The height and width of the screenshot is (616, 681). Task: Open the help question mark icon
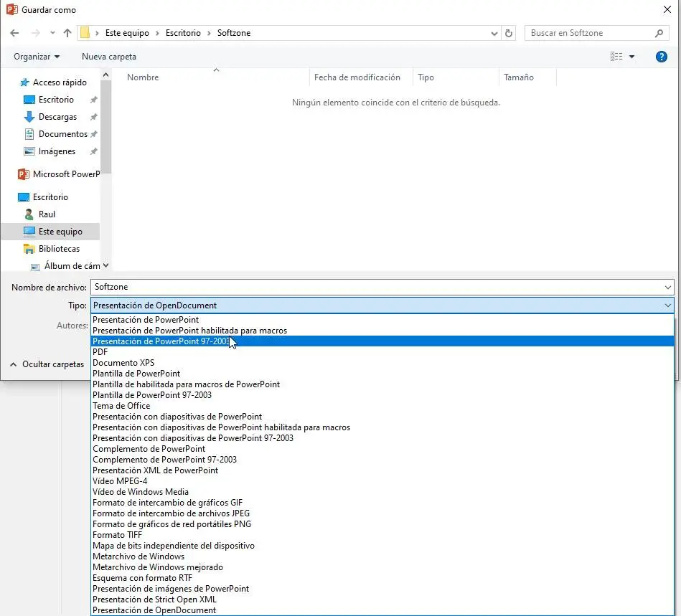(661, 57)
